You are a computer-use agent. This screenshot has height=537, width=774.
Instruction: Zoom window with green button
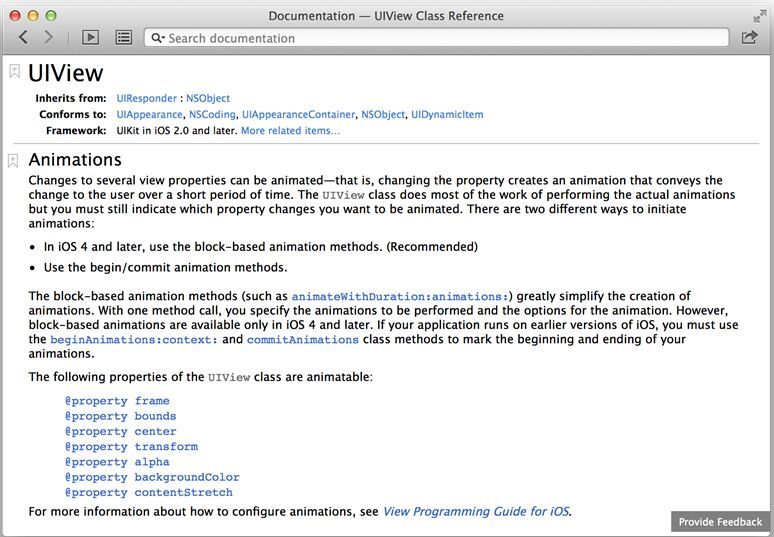[x=51, y=16]
